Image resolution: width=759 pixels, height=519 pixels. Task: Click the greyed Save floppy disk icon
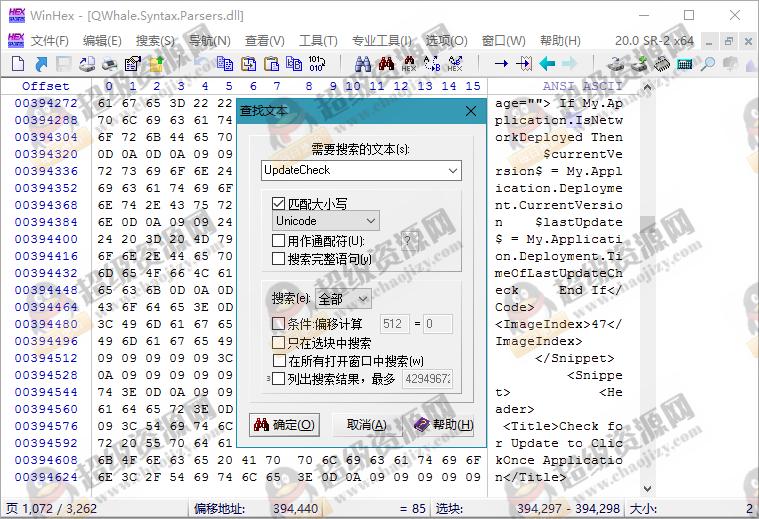[x=64, y=63]
